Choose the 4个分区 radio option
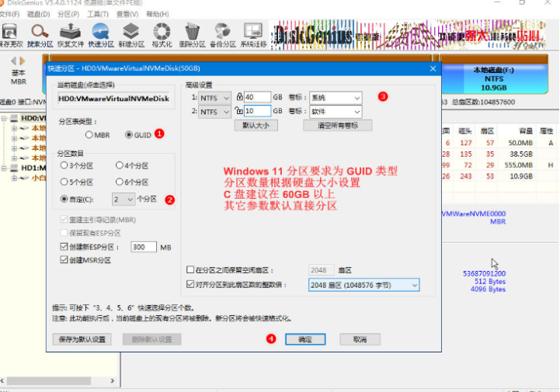This screenshot has width=560, height=392. pyautogui.click(x=119, y=165)
